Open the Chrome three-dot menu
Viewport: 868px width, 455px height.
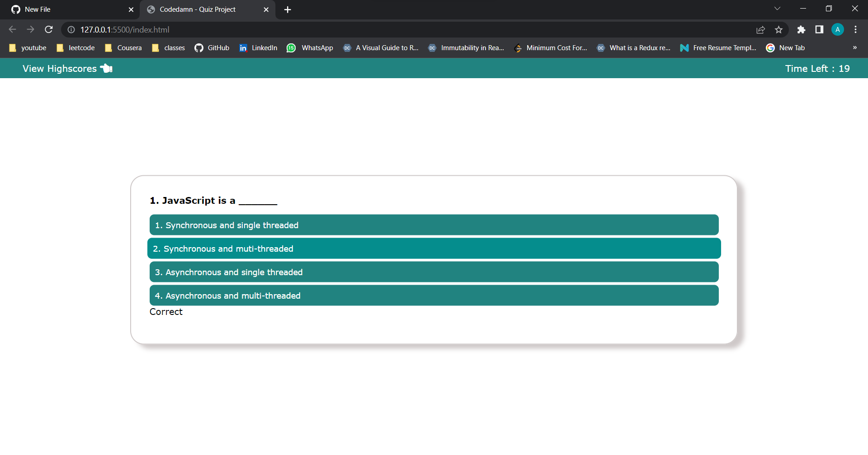pyautogui.click(x=856, y=29)
